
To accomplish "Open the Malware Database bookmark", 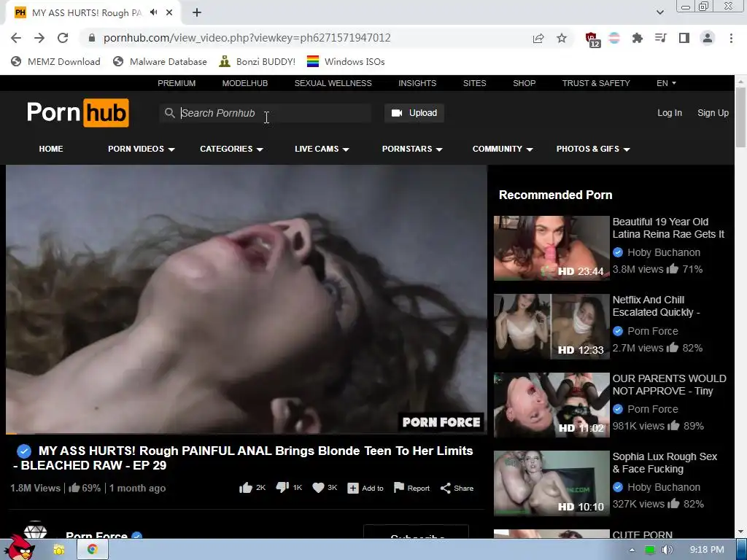I will coord(160,61).
